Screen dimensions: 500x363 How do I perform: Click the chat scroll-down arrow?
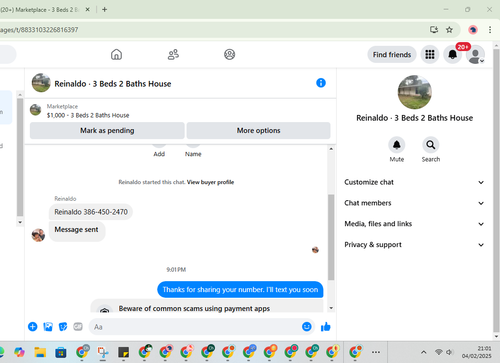(x=331, y=308)
